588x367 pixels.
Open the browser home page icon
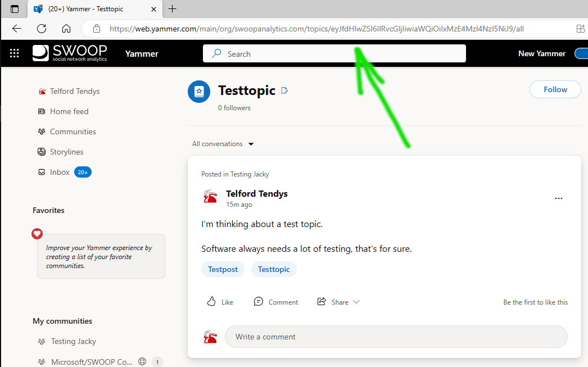(66, 29)
